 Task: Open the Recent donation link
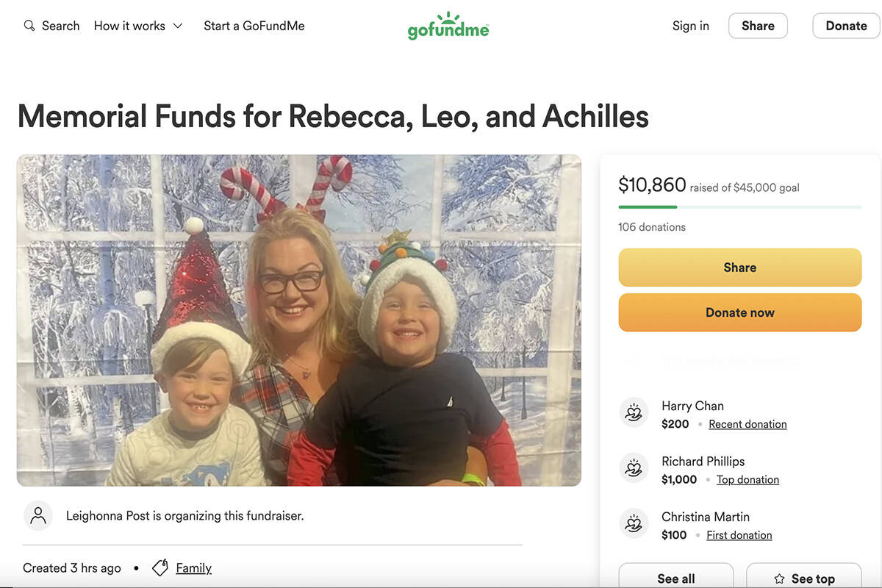pos(747,424)
